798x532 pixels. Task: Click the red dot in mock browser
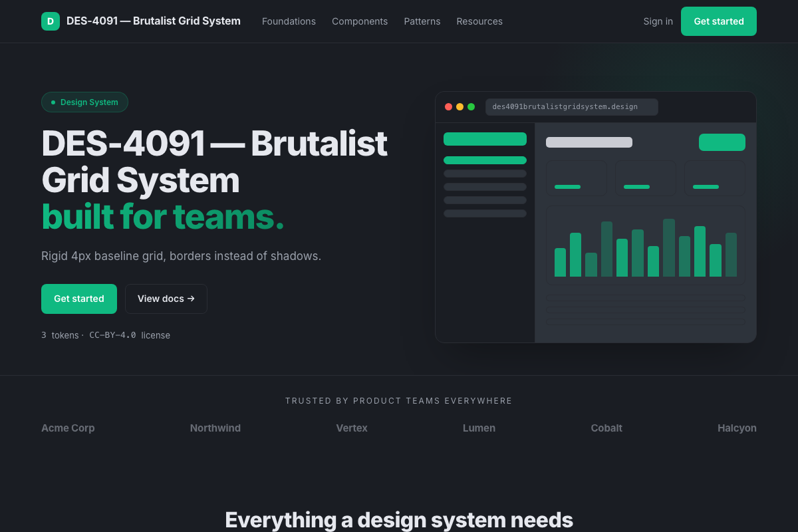point(448,106)
